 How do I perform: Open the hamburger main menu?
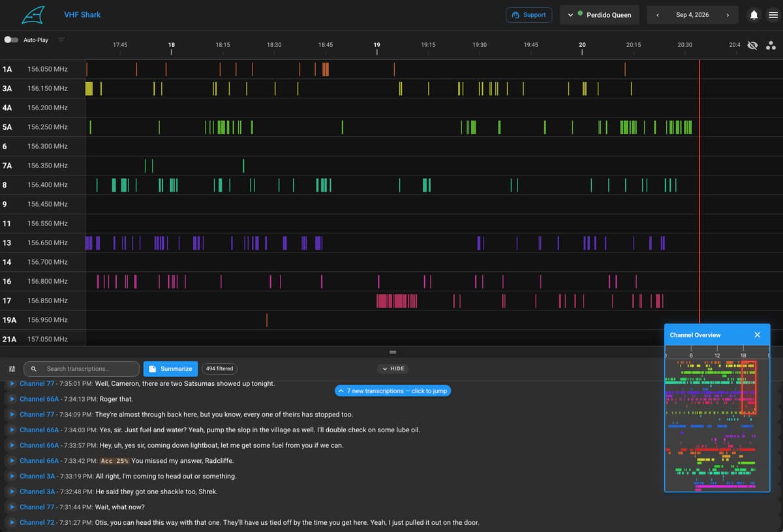tap(773, 15)
